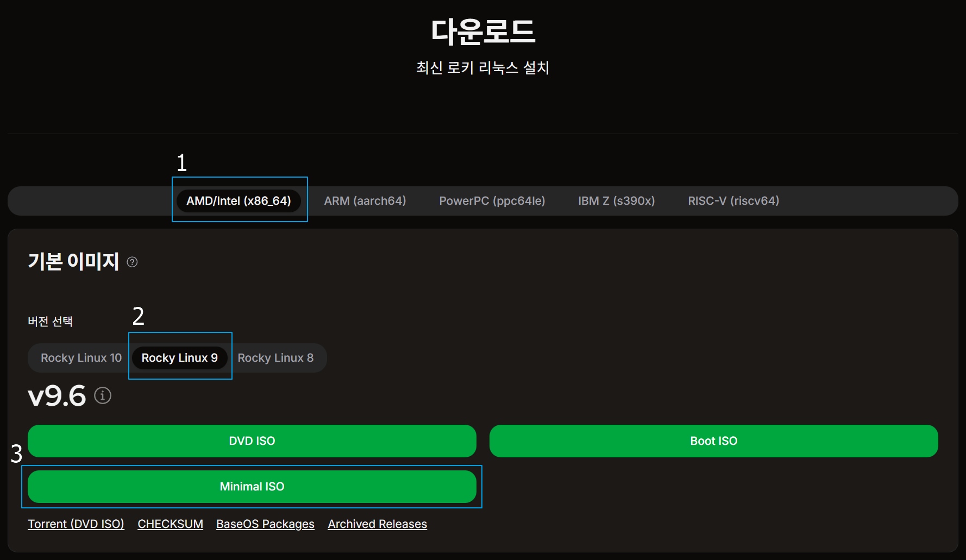Click the v9.6 version text

(57, 395)
